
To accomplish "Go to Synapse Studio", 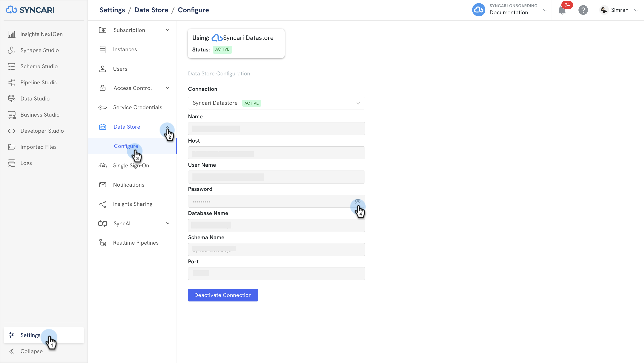I will (40, 50).
